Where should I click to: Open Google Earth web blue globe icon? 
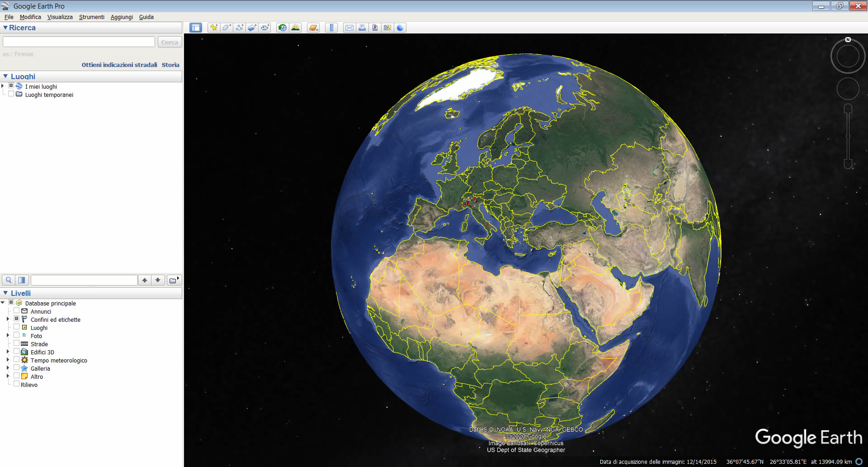click(x=400, y=28)
